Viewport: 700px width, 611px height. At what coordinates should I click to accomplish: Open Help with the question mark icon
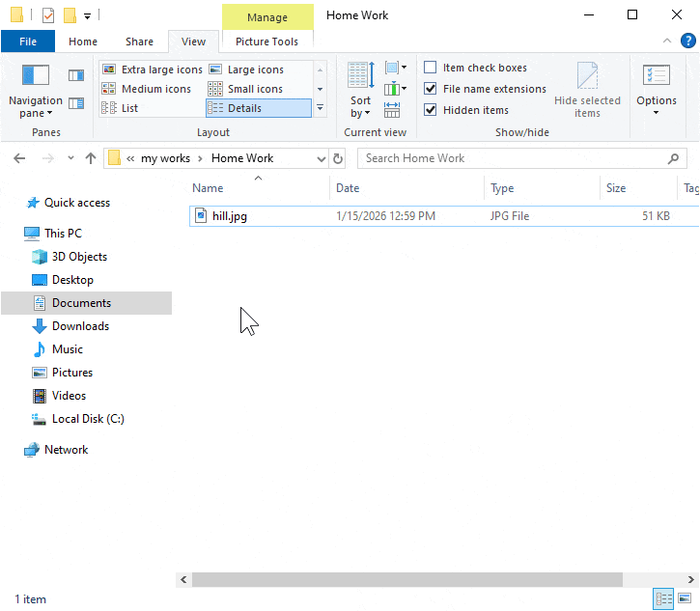click(x=688, y=41)
